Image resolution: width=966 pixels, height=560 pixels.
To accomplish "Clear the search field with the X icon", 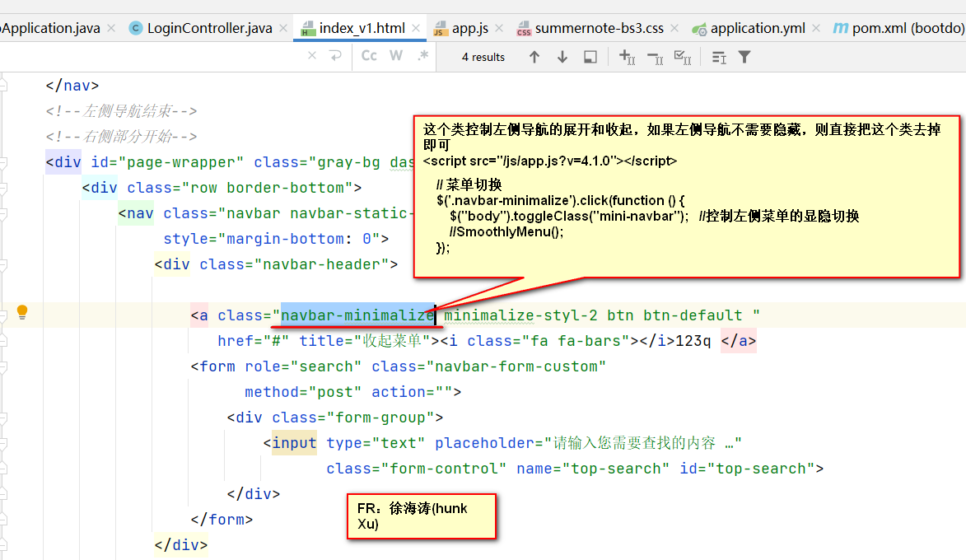I will tap(312, 56).
